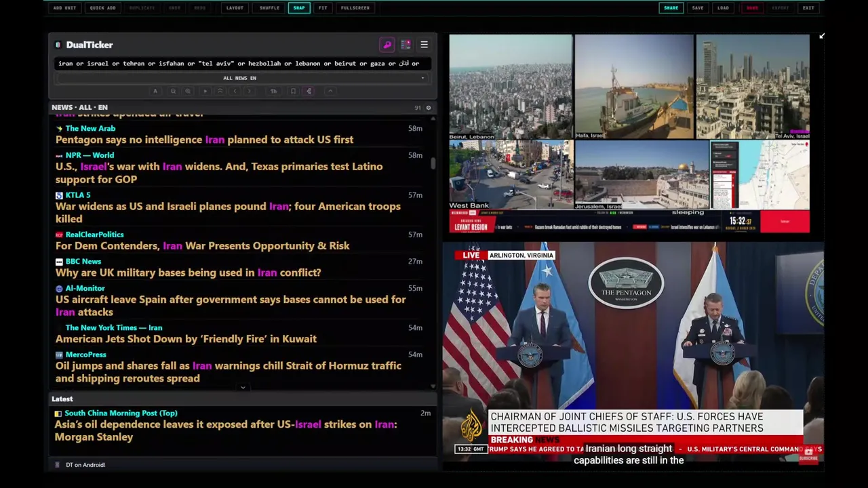This screenshot has height=488, width=868.
Task: Select the map alert feed thumbnail
Action: (x=760, y=175)
